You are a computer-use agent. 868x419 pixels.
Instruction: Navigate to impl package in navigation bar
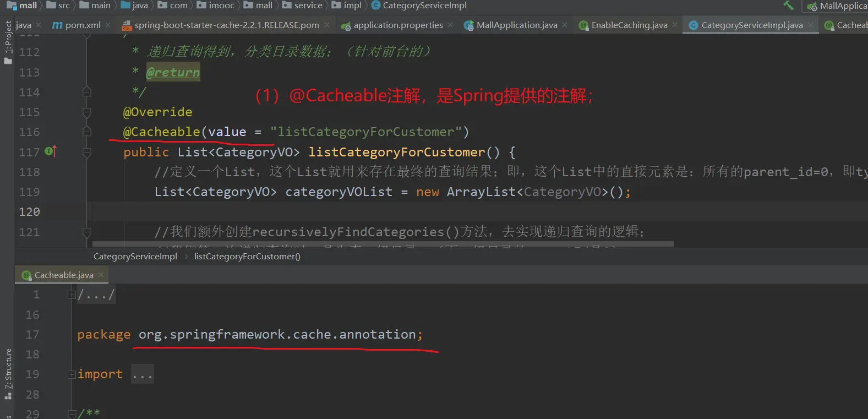[x=347, y=6]
